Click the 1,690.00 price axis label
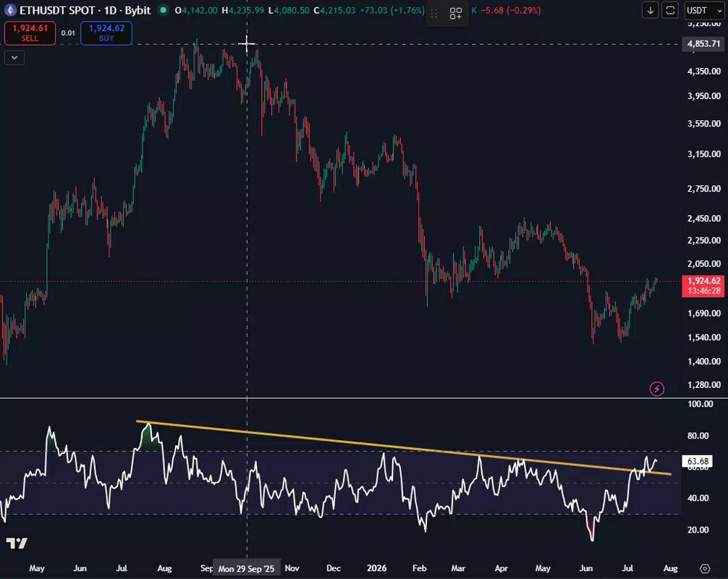 (x=704, y=313)
